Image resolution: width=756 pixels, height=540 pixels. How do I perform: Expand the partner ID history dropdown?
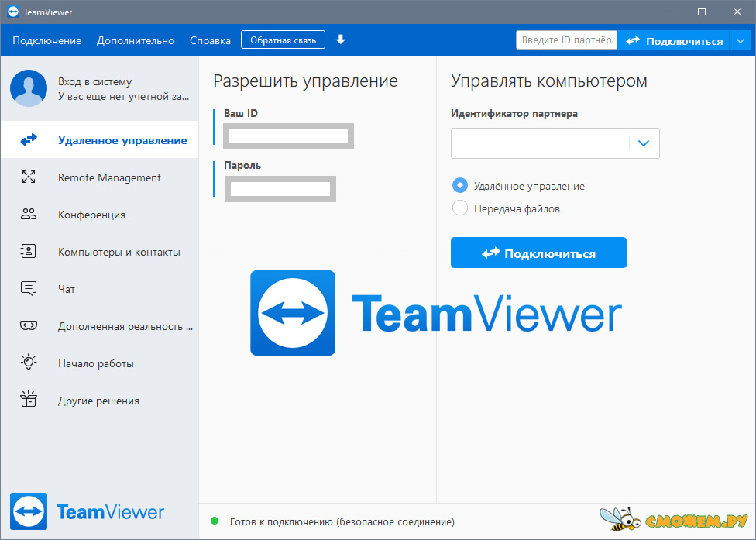(643, 143)
